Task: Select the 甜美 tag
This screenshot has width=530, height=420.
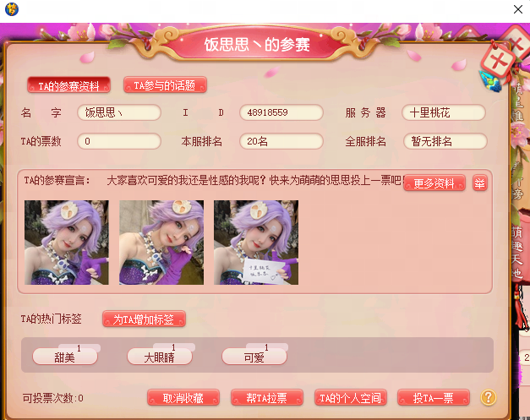Action: click(65, 357)
